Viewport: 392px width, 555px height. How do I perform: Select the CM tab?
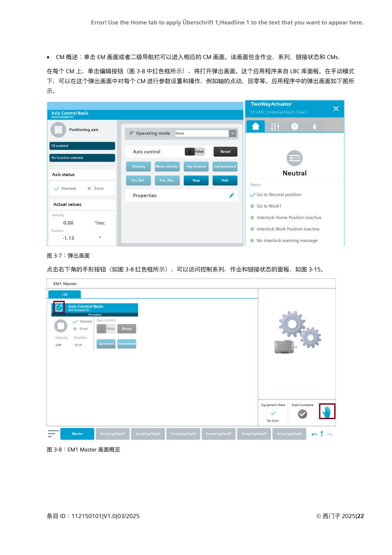point(65,294)
